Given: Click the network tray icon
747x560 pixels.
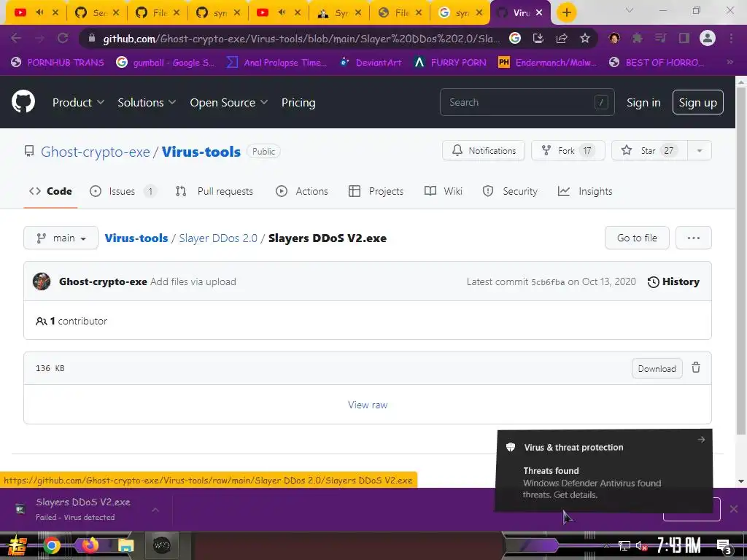Looking at the screenshot, I should click(x=624, y=546).
